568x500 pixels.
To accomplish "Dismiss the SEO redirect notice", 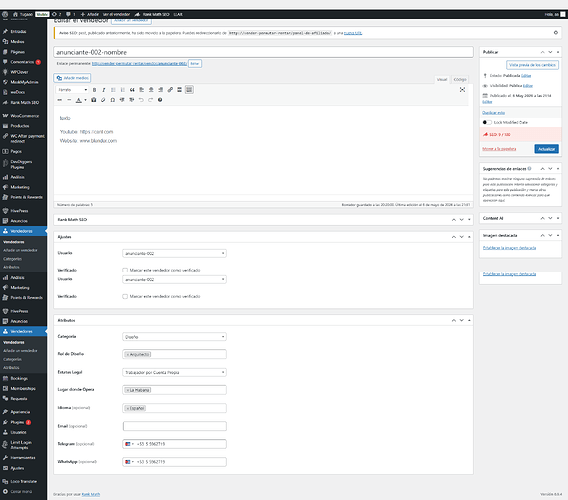I will [x=556, y=33].
